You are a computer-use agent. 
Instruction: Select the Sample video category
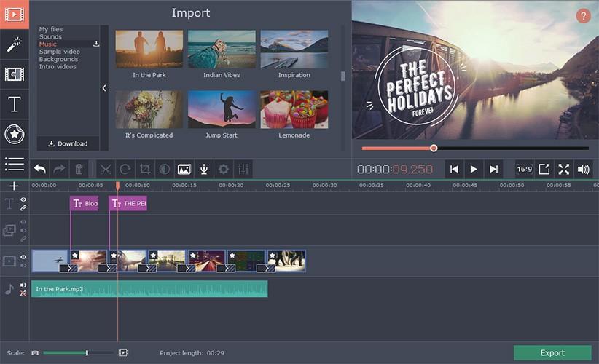click(x=60, y=52)
